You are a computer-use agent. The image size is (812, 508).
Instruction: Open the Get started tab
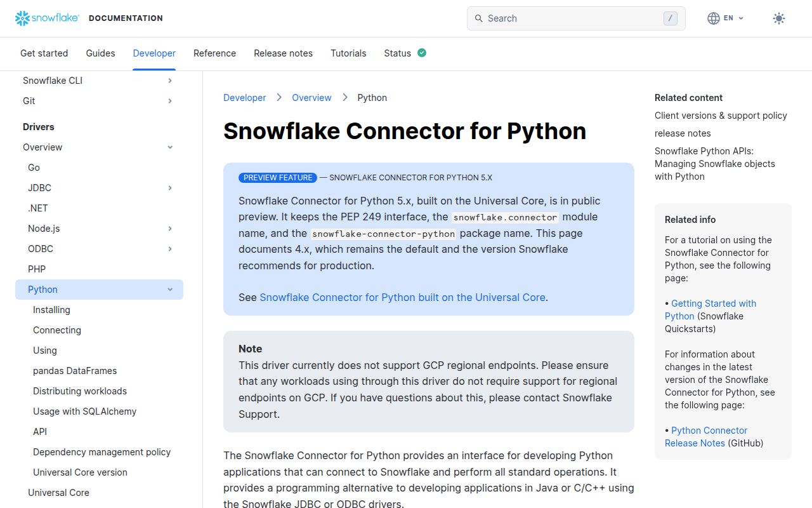point(44,53)
